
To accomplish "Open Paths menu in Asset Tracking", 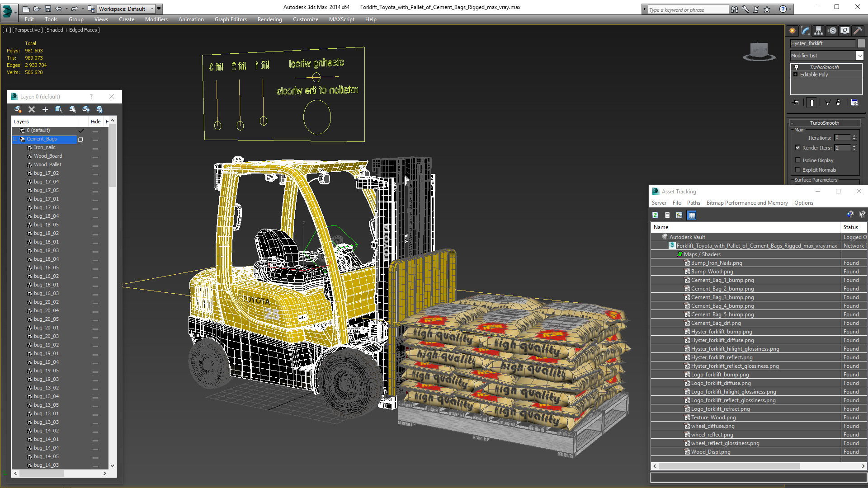I will point(693,203).
